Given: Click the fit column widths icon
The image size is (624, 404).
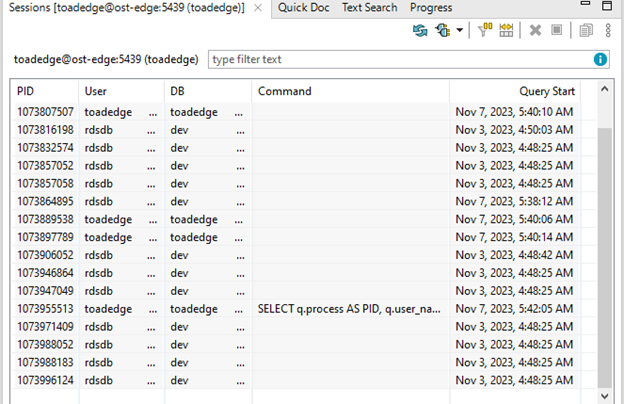Looking at the screenshot, I should [x=507, y=30].
